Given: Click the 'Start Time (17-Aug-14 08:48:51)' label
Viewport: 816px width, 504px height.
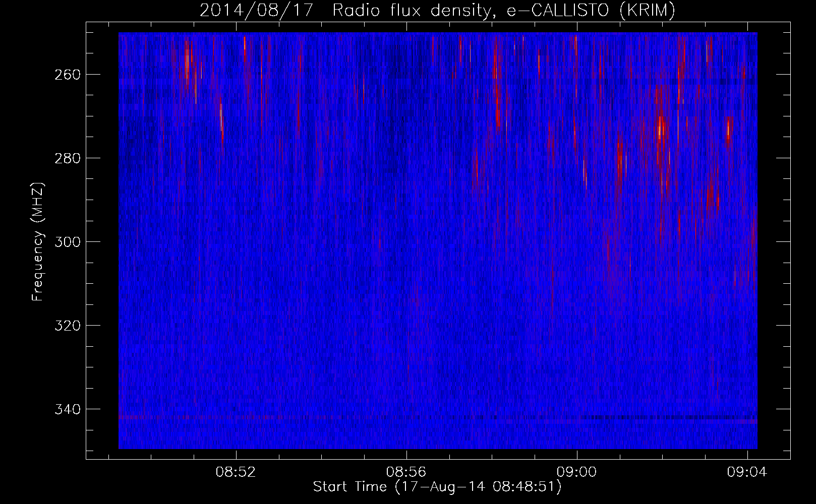Looking at the screenshot, I should [x=437, y=487].
